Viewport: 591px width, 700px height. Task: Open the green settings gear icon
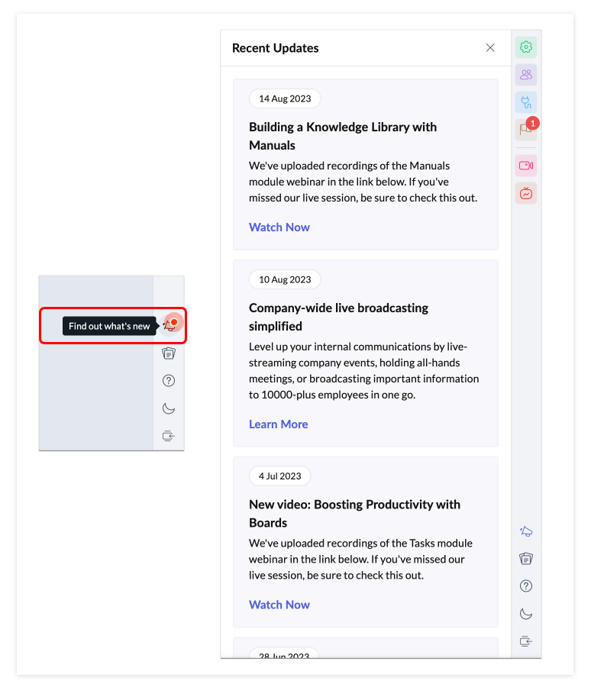(526, 47)
